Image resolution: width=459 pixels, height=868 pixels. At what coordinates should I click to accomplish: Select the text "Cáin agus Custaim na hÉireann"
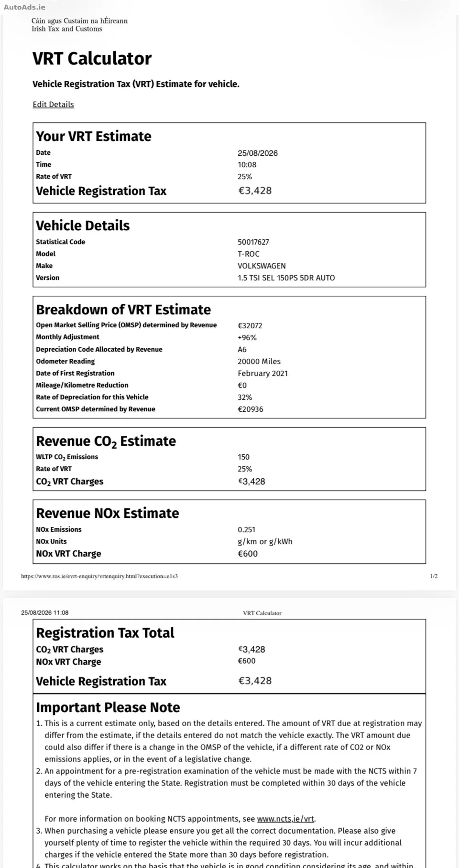click(x=79, y=21)
